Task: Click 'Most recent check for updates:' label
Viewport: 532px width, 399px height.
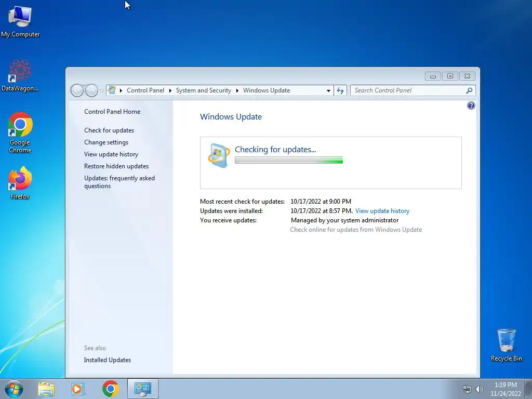Action: 242,202
